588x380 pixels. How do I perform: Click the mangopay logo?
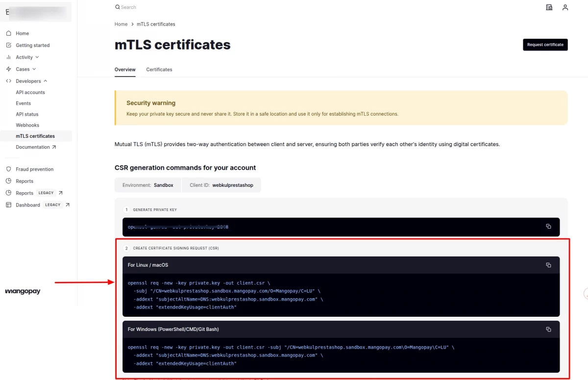(x=23, y=291)
